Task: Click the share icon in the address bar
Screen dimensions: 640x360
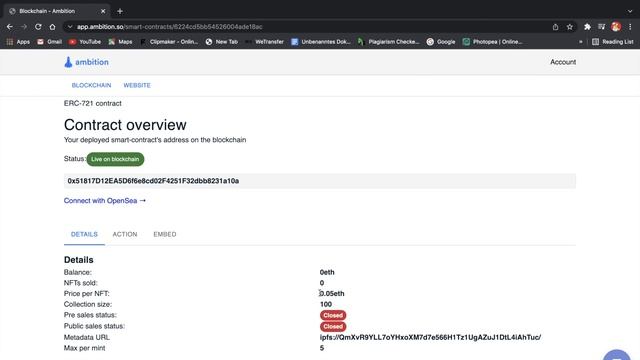Action: click(x=555, y=27)
